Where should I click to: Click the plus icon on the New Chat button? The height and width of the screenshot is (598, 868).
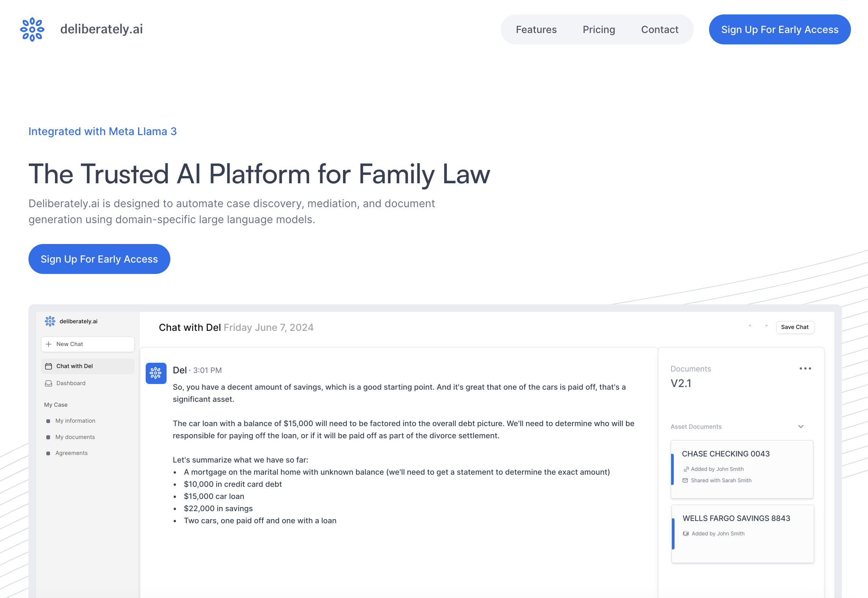49,344
